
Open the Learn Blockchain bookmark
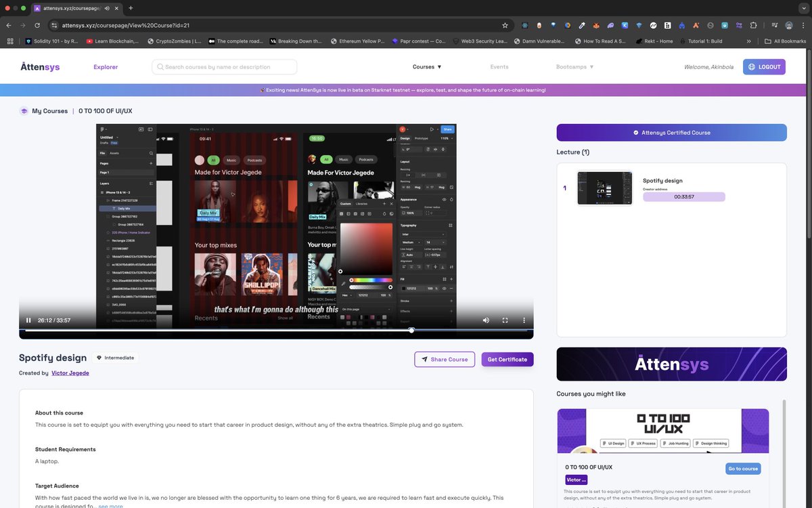point(113,41)
